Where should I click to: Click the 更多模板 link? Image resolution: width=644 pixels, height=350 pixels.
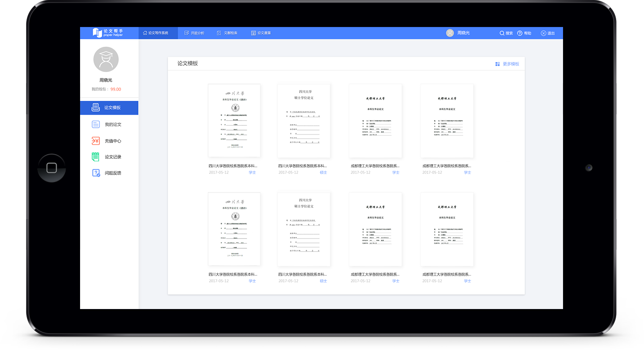pyautogui.click(x=507, y=64)
